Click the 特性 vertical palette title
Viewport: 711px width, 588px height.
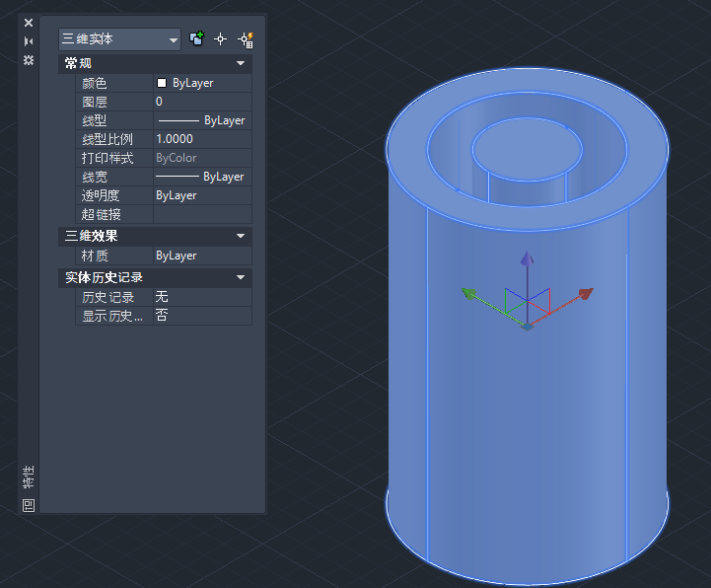[29, 477]
